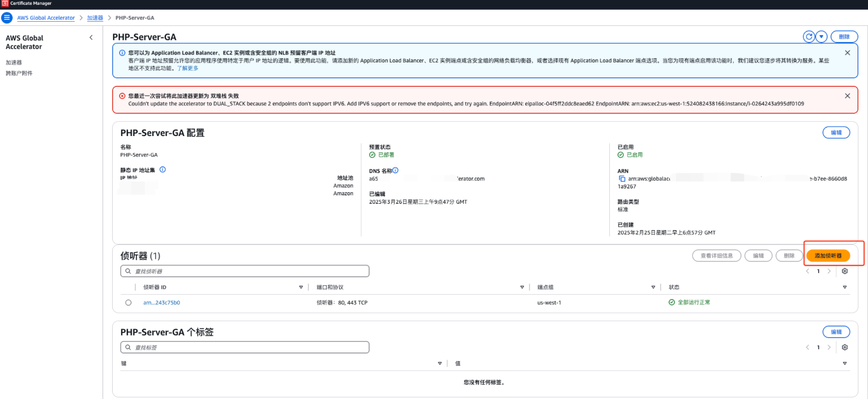
Task: Select page 1 in listeners pagination
Action: click(x=818, y=271)
